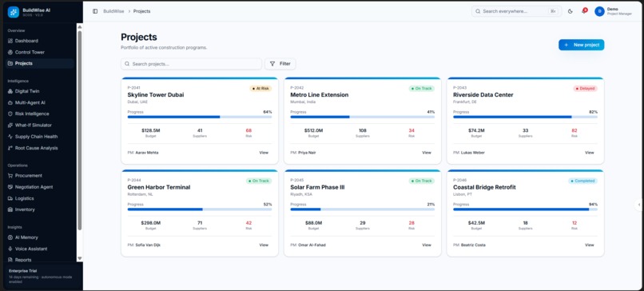Screen dimensions: 644x291
Task: Click the Dashboard icon in sidebar
Action: tap(10, 41)
